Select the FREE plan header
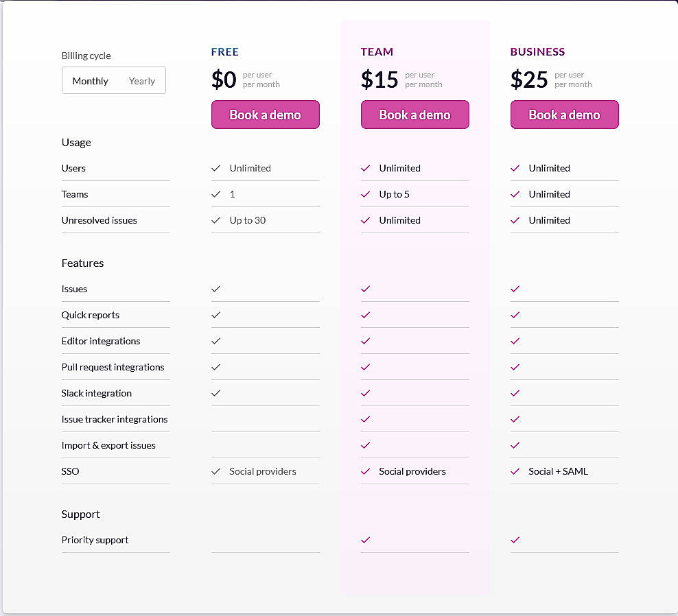 click(224, 51)
